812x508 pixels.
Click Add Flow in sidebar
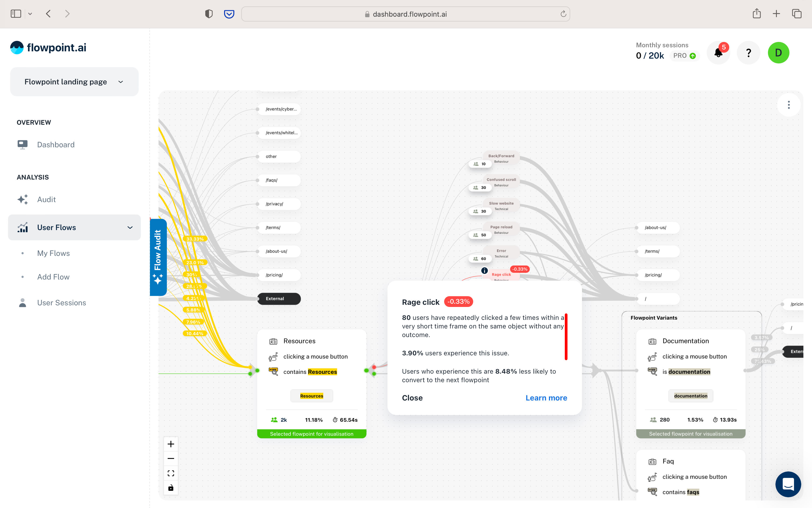pos(53,277)
